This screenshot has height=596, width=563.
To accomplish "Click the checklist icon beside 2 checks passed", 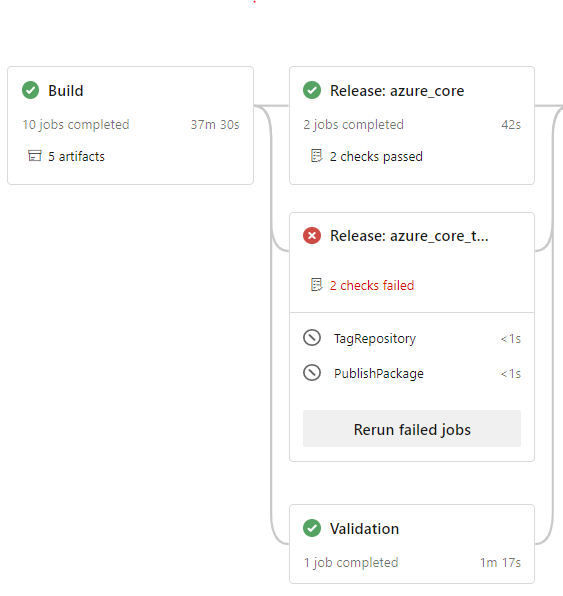I will pos(317,156).
